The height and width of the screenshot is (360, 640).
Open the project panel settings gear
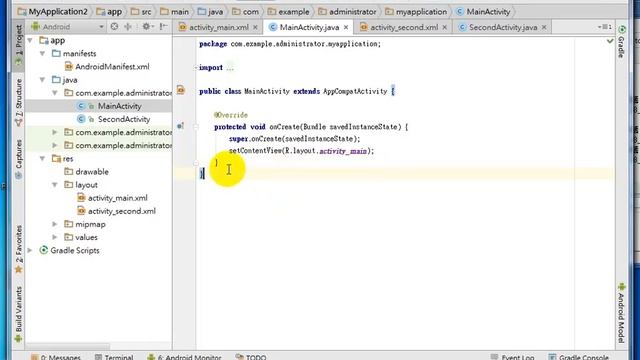[x=147, y=27]
